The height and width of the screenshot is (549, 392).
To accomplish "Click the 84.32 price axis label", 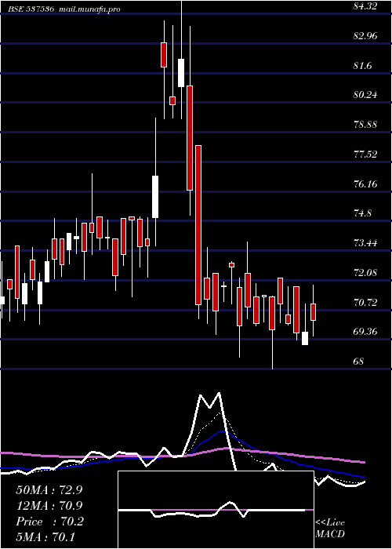I will point(365,6).
